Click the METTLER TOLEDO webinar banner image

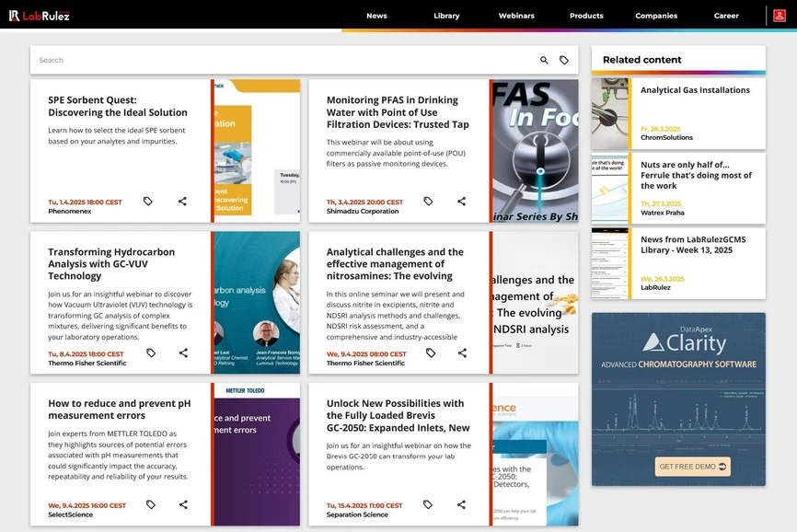(257, 455)
